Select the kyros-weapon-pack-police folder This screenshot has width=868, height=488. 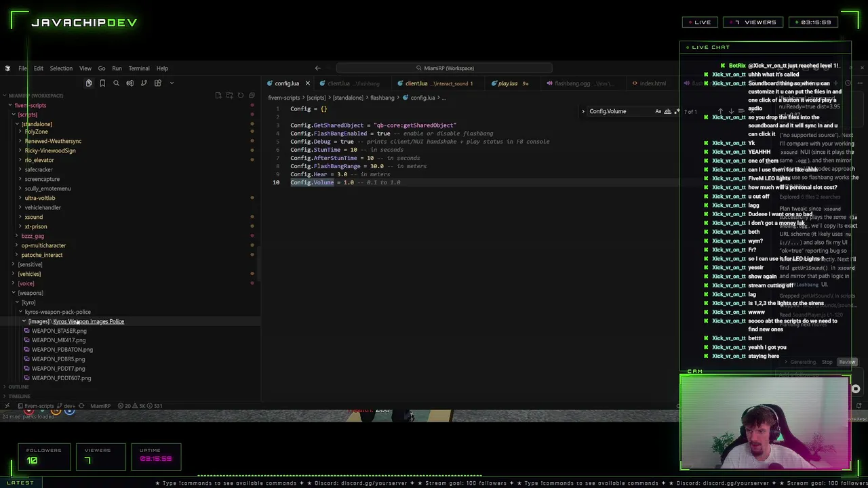(x=58, y=312)
